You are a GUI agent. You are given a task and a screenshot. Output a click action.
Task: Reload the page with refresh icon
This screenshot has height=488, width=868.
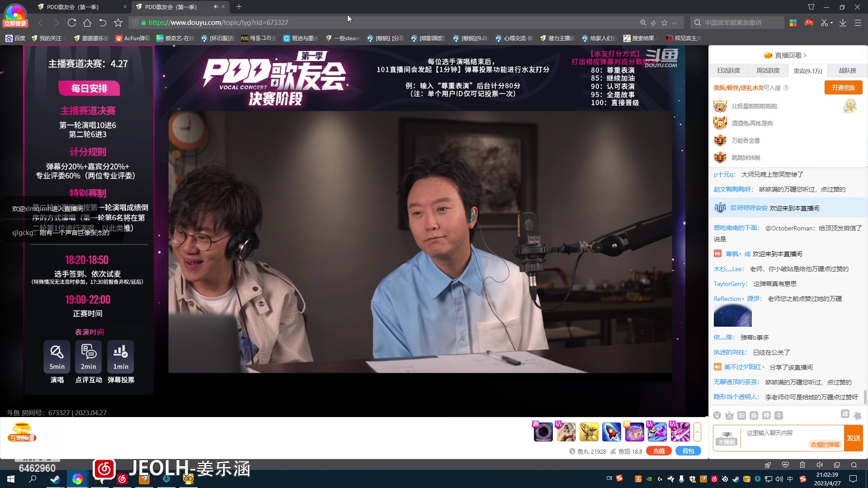point(72,23)
